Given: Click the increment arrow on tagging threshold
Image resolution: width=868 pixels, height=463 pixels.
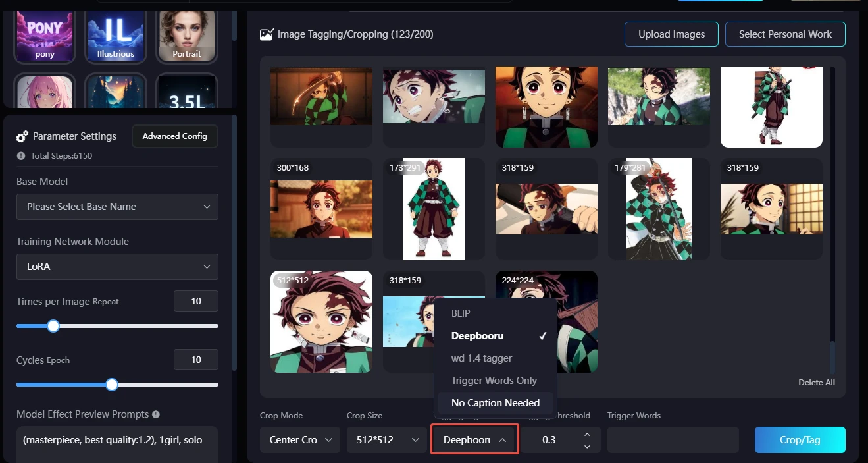Looking at the screenshot, I should (x=587, y=435).
